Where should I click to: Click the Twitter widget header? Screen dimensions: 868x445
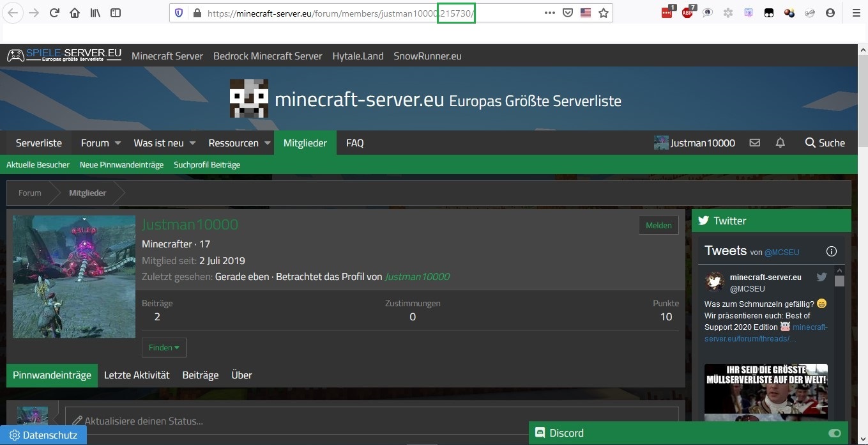[x=771, y=221]
